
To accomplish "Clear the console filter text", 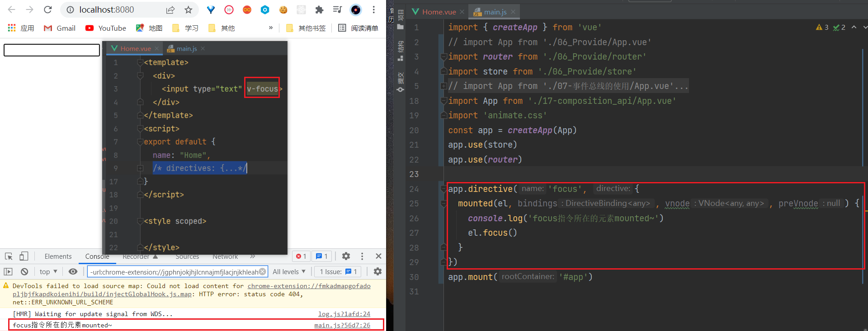I will [x=262, y=272].
